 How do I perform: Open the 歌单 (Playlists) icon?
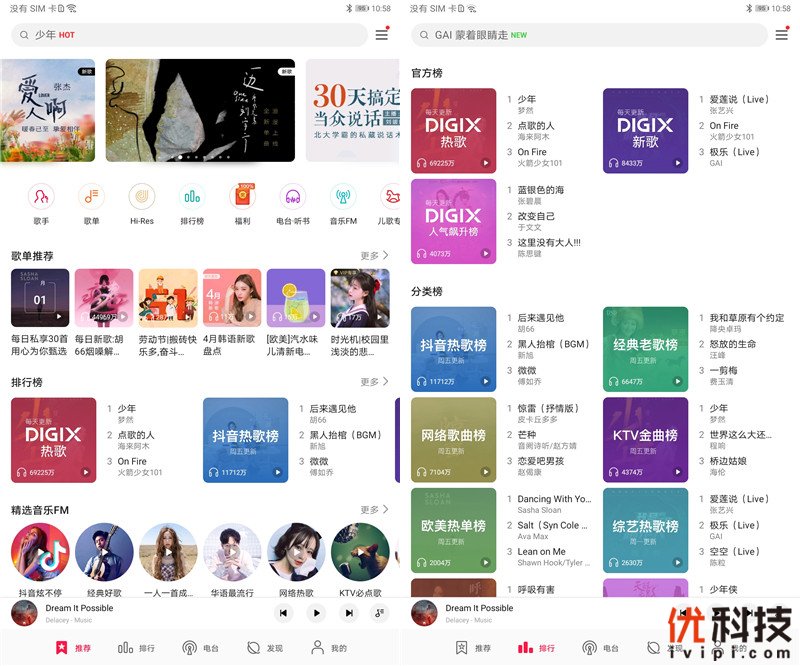coord(90,199)
